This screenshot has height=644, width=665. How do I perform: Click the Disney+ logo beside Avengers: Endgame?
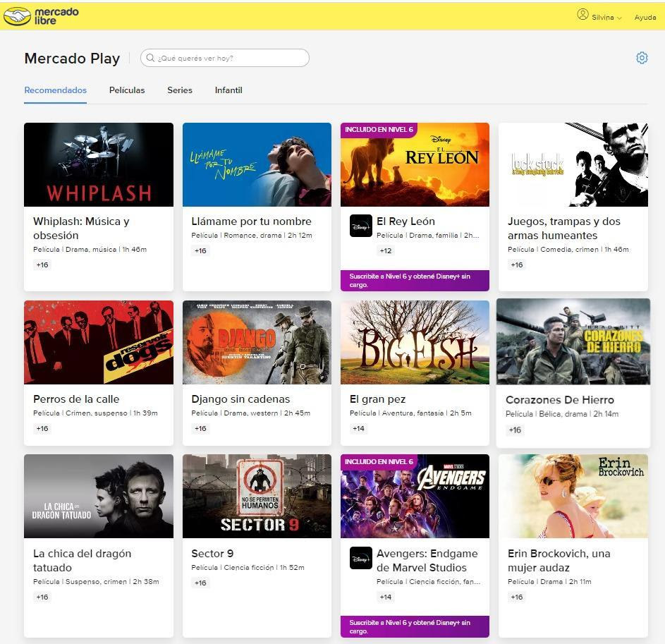[360, 558]
